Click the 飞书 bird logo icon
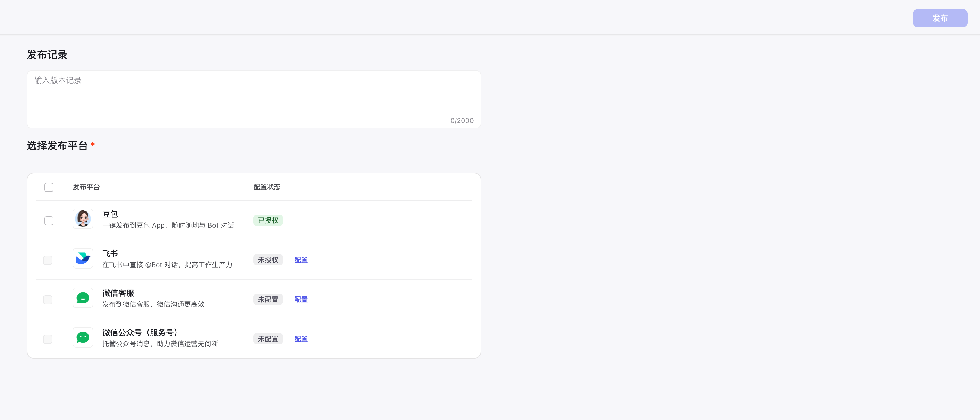The image size is (980, 420). (x=83, y=258)
